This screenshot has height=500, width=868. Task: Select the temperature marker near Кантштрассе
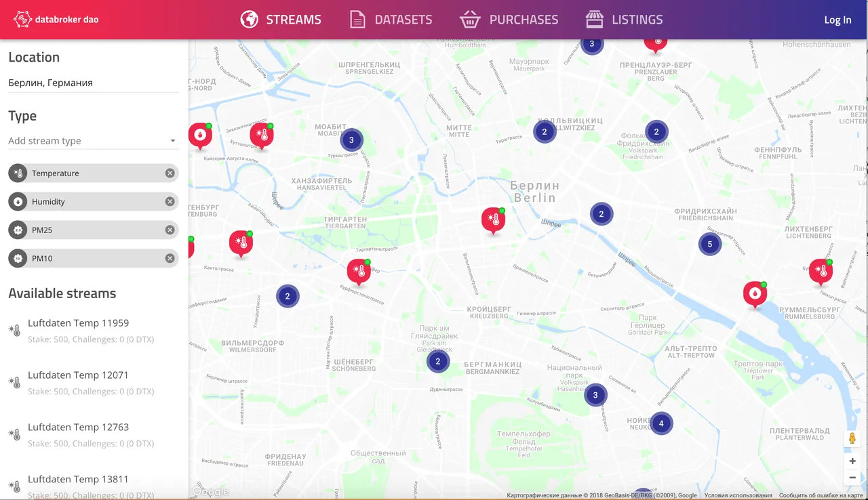(241, 244)
